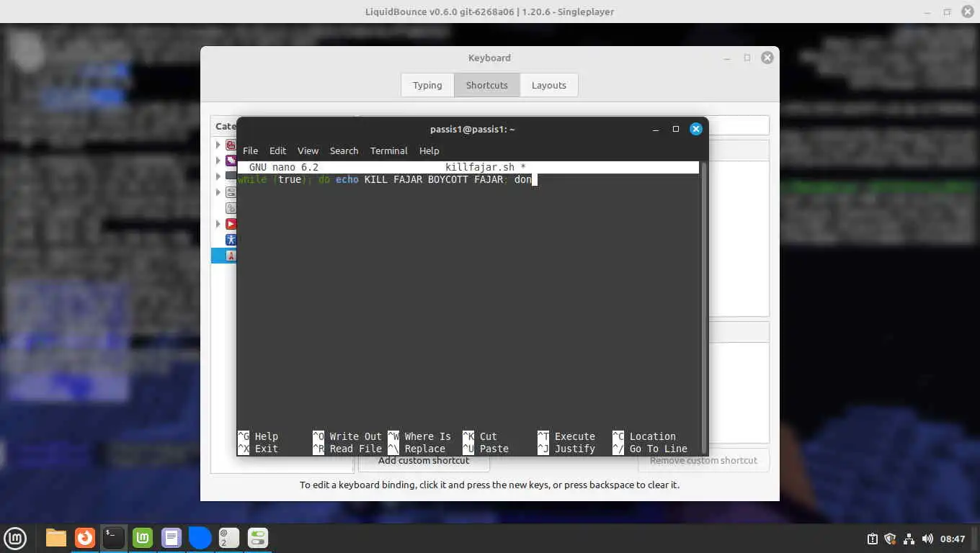Click 'Go To Line' in the nano shortcut bar
Viewport: 980px width, 553px height.
(658, 449)
